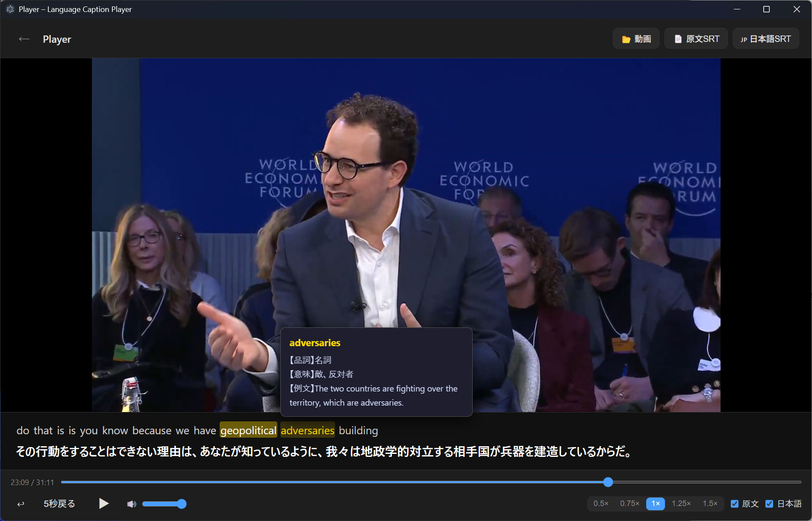Viewport: 812px width, 521px height.
Task: Uncheck the 原文 subtitle checkbox
Action: click(x=735, y=504)
